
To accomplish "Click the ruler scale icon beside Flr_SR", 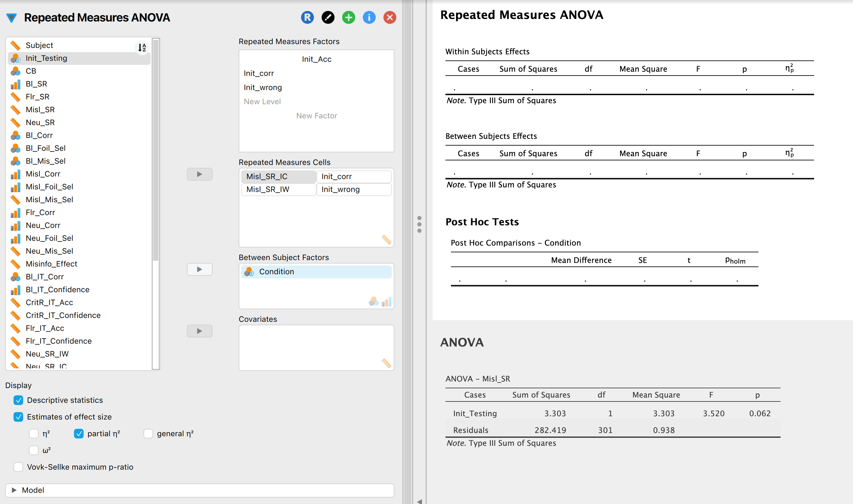I will pos(16,96).
